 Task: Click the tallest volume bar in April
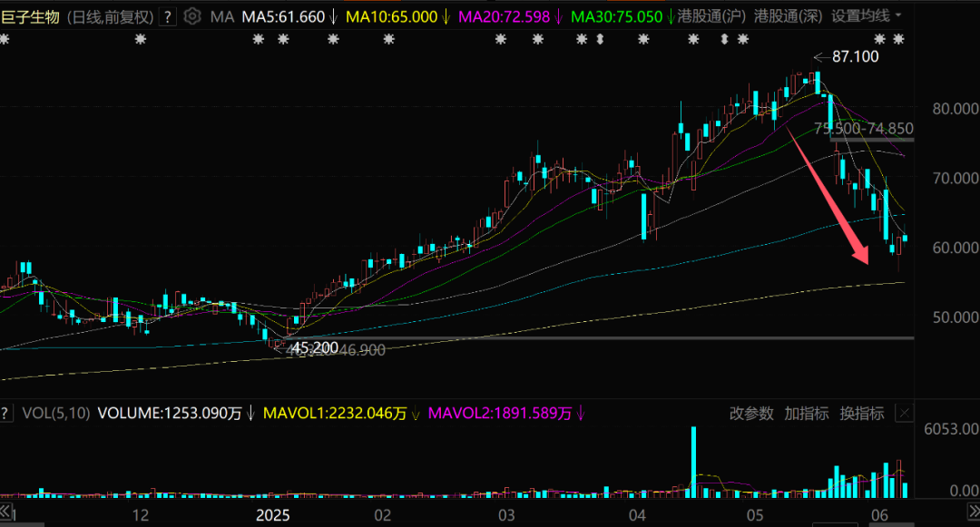click(693, 462)
